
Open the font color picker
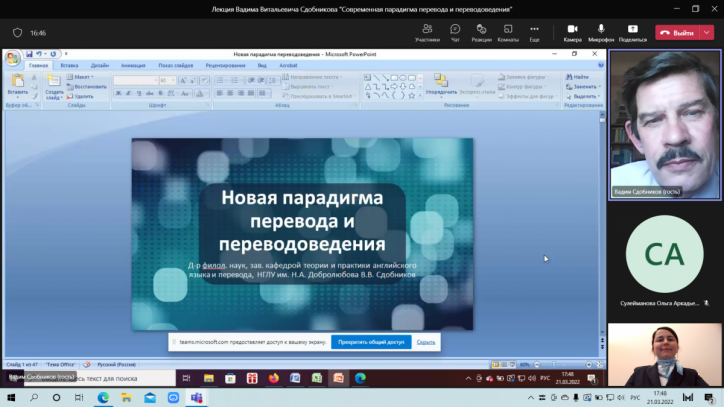pos(200,93)
